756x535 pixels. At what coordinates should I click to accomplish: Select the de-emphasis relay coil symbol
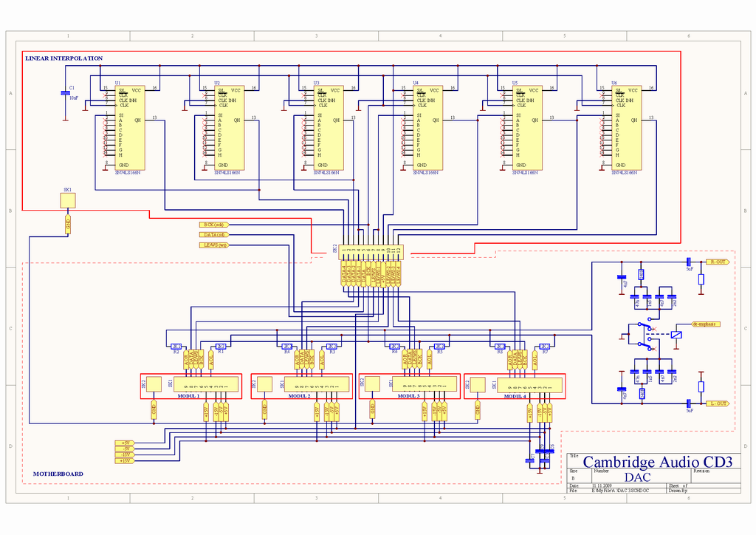pyautogui.click(x=676, y=335)
